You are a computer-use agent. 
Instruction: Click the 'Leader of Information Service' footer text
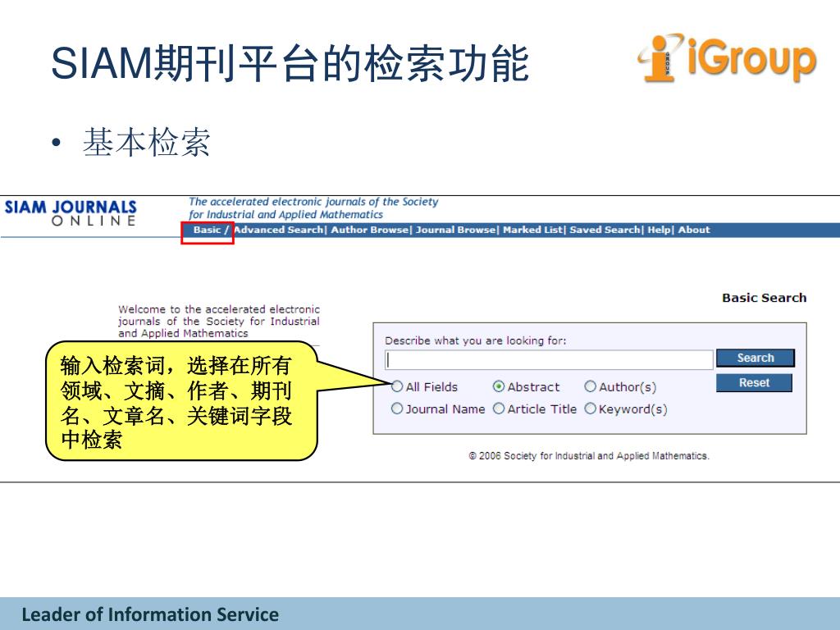(150, 614)
